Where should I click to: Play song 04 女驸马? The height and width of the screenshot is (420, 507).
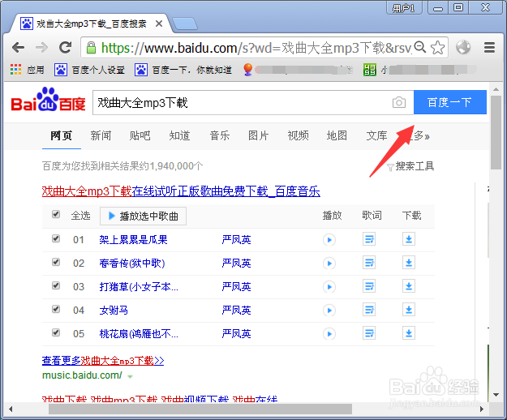tap(329, 311)
